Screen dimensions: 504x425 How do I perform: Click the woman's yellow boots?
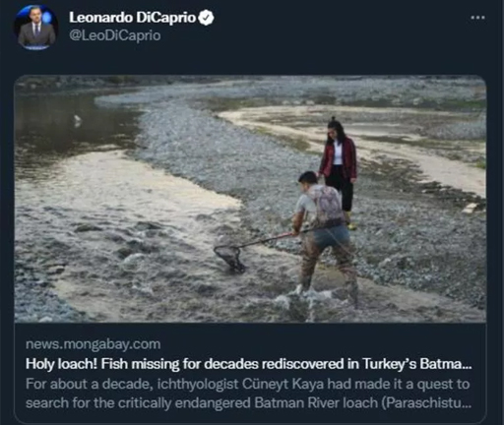coord(349,221)
